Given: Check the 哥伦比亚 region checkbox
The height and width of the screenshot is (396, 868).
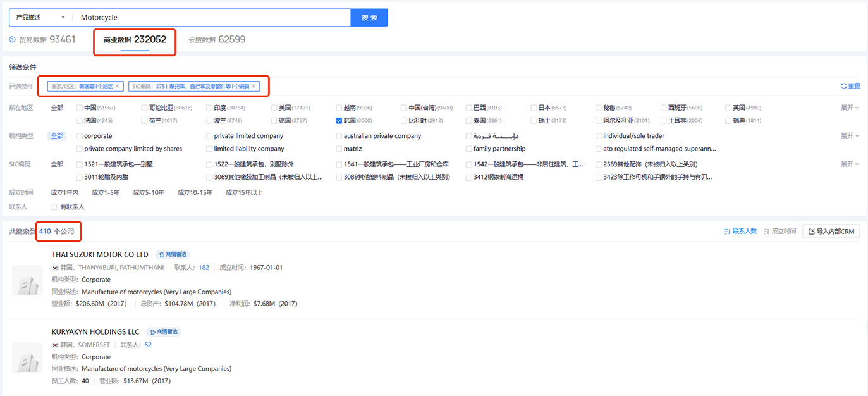Looking at the screenshot, I should (x=144, y=108).
